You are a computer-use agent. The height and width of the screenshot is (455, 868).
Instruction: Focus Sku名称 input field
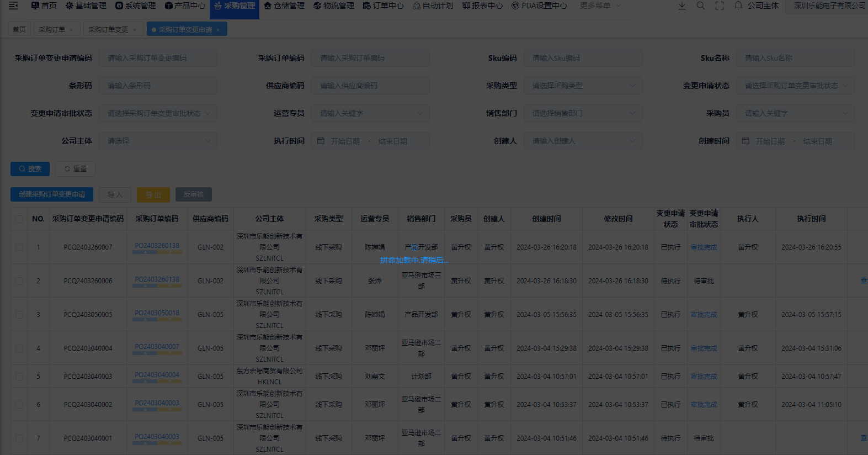point(795,59)
